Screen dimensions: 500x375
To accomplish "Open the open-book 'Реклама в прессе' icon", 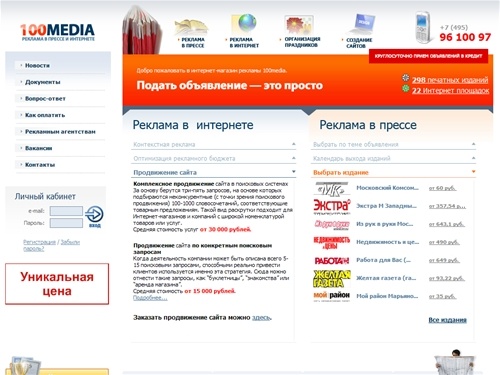I will [x=191, y=26].
